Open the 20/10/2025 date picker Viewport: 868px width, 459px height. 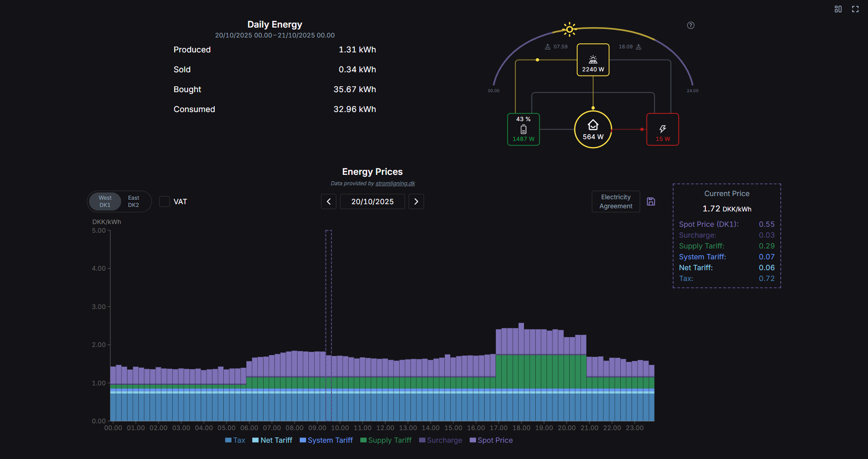[x=372, y=201]
